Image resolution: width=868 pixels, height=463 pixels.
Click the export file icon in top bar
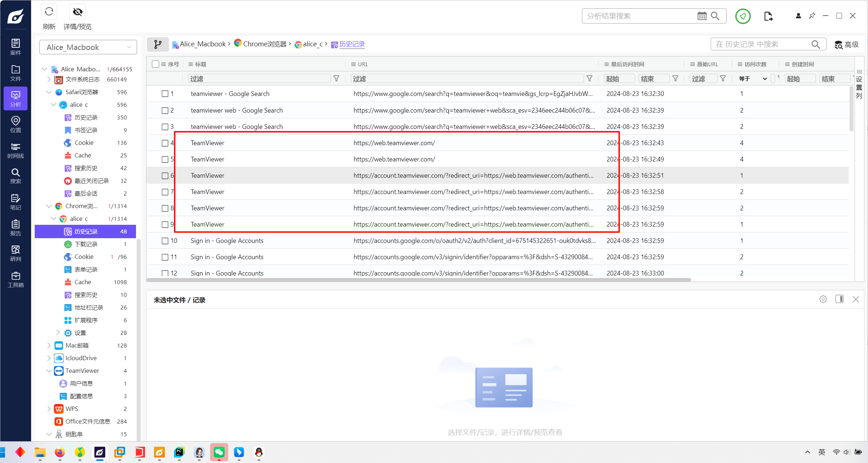point(768,16)
